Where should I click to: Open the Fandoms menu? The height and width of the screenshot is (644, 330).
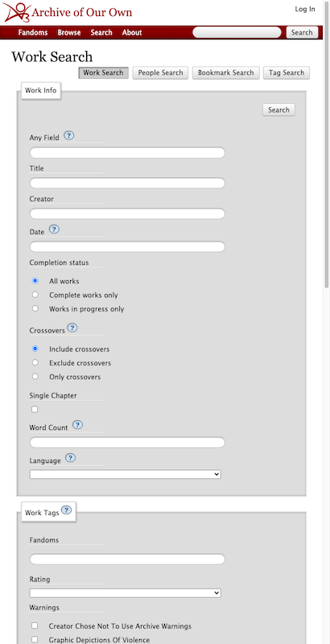tap(33, 32)
